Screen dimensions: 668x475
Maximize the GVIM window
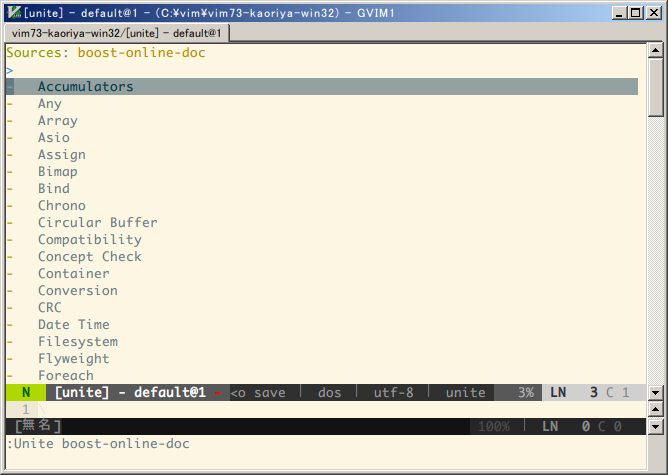point(636,13)
